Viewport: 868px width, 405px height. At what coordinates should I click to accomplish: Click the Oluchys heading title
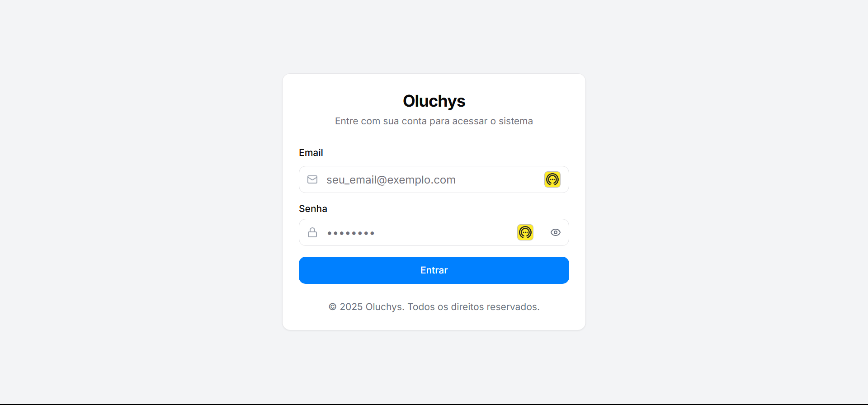click(434, 101)
